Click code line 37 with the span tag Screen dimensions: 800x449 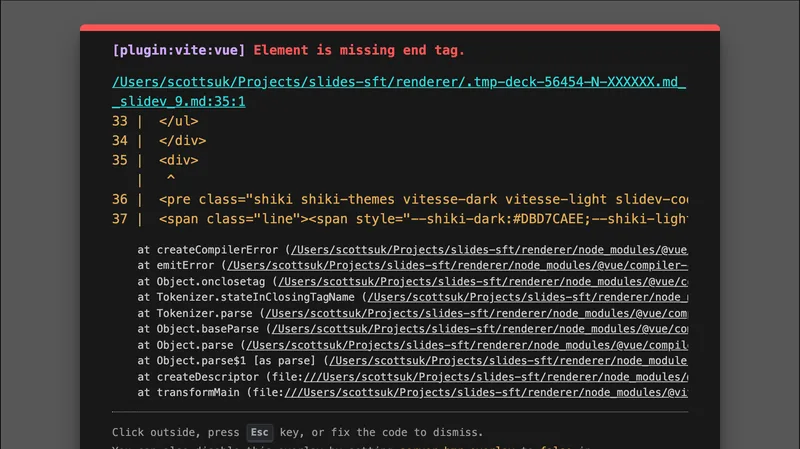click(420, 219)
